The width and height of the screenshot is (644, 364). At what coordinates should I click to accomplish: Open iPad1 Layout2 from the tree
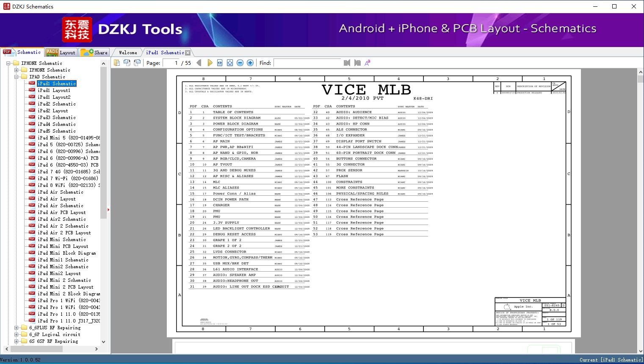[x=54, y=97]
